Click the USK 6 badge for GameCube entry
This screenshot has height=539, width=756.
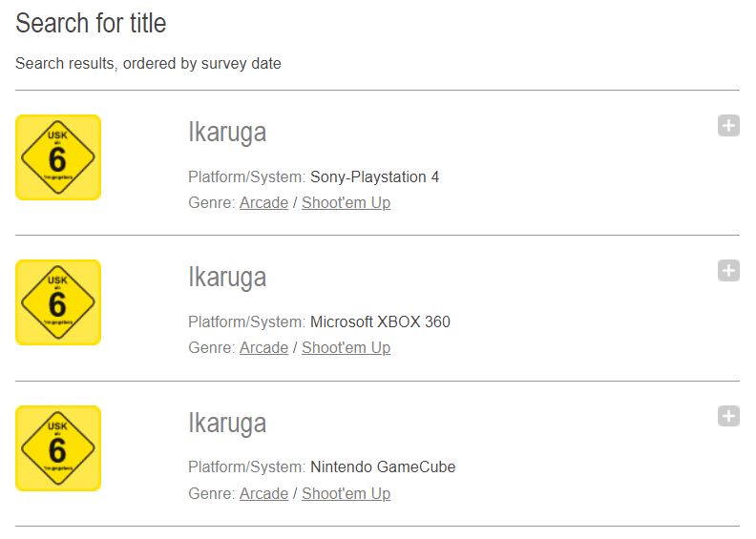pyautogui.click(x=58, y=448)
